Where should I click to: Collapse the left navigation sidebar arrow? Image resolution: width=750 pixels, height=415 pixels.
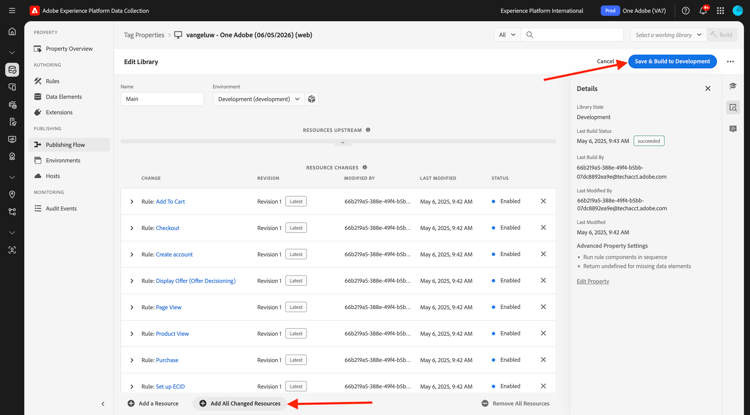click(x=103, y=404)
